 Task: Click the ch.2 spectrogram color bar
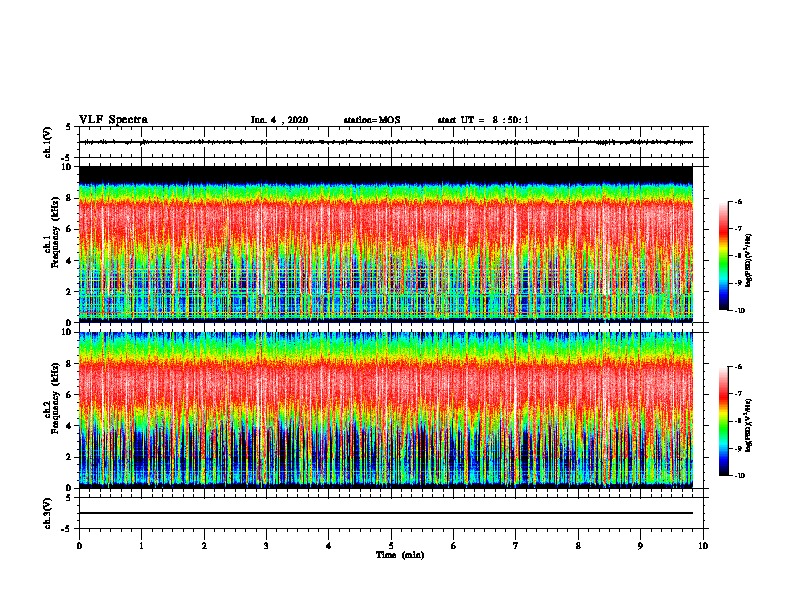[x=723, y=421]
